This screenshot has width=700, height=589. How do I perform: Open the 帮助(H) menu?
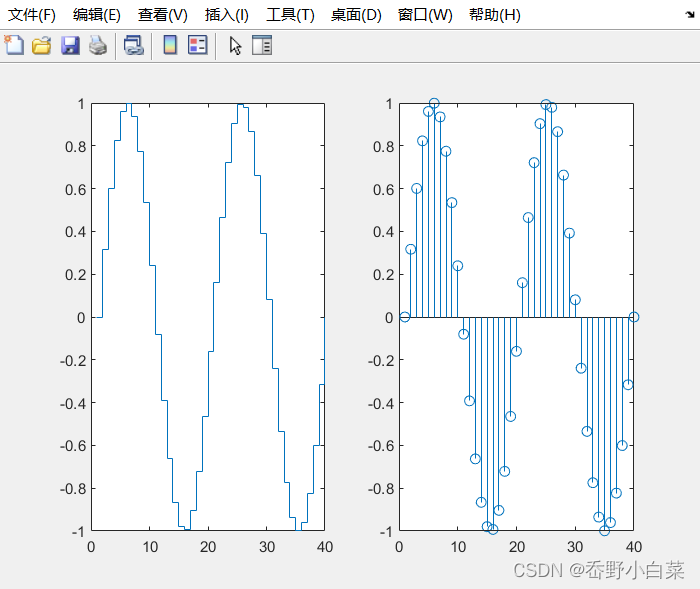(495, 15)
